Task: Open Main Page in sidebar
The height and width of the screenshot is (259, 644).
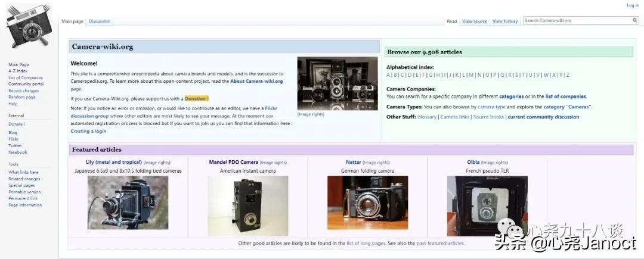Action: [x=18, y=65]
